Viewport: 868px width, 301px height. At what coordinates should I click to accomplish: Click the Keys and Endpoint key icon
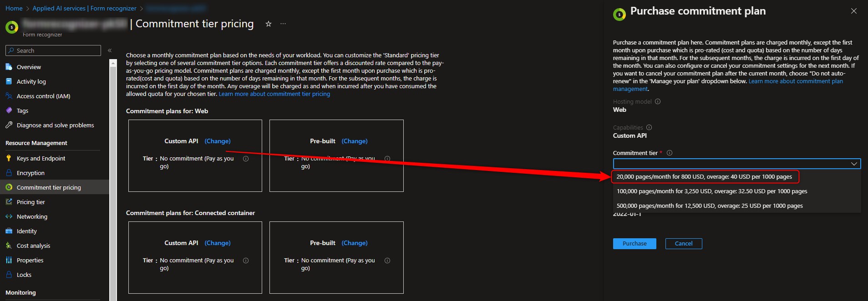9,158
